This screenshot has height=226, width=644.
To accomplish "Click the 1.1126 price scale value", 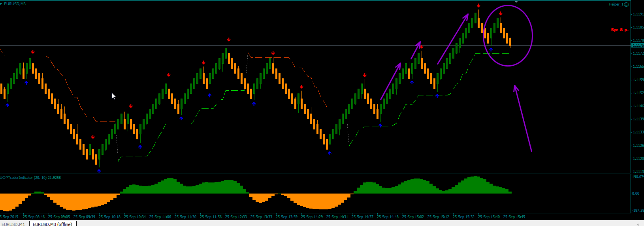I will [638, 146].
